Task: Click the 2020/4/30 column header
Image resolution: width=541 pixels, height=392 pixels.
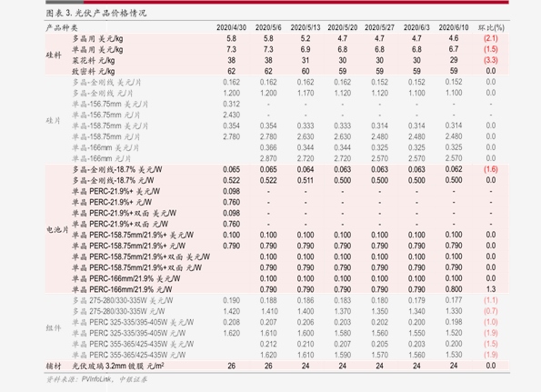Action: click(x=231, y=27)
